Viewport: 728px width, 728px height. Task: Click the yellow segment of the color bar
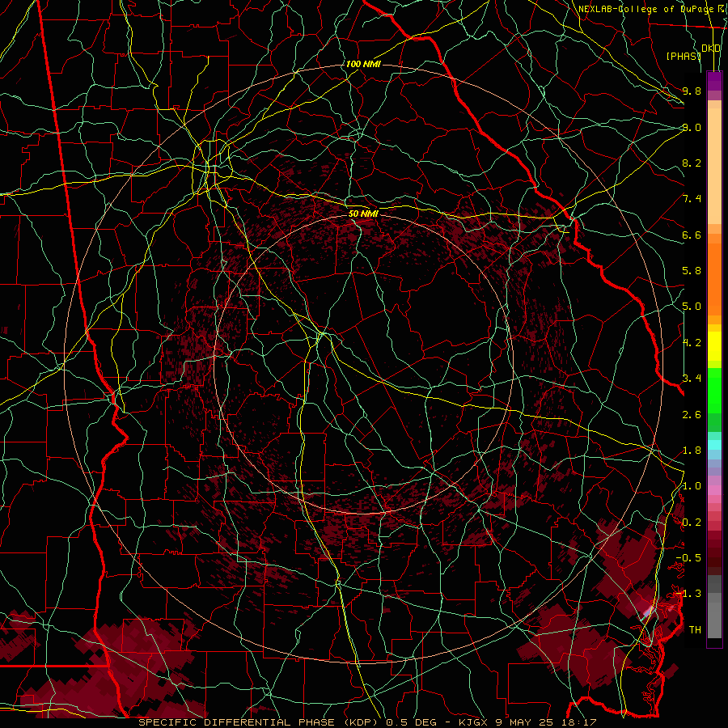[714, 346]
